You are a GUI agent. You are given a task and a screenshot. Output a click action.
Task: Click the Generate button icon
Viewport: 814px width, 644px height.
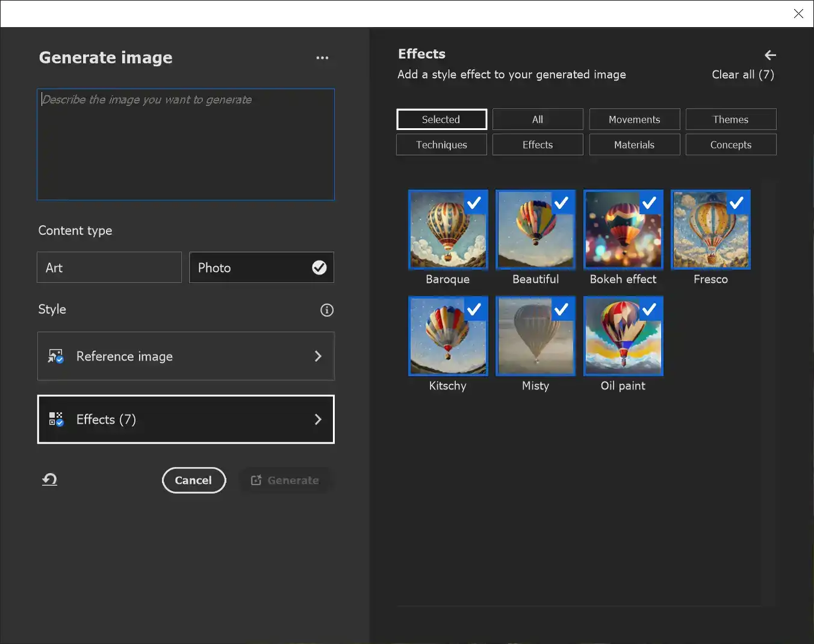(x=256, y=480)
